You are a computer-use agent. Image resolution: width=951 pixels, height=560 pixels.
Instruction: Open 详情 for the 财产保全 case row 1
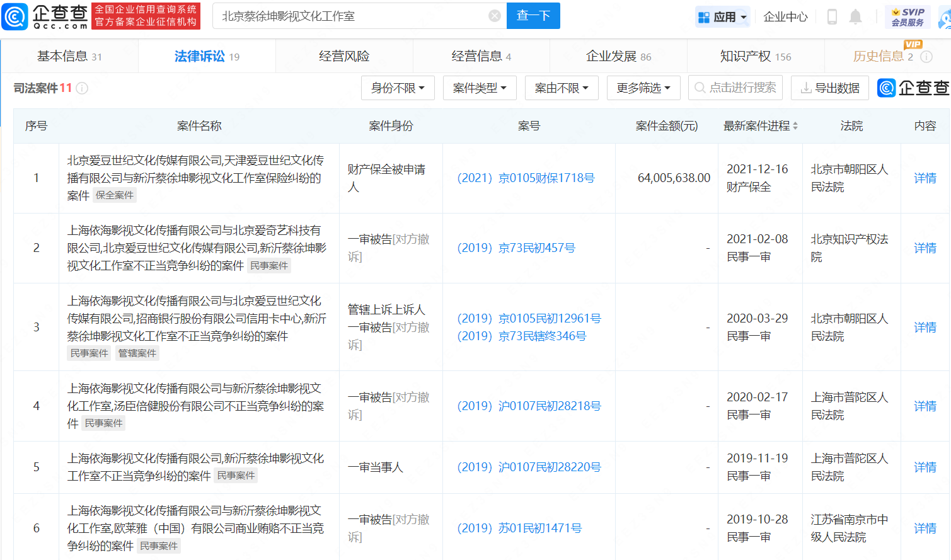(925, 178)
